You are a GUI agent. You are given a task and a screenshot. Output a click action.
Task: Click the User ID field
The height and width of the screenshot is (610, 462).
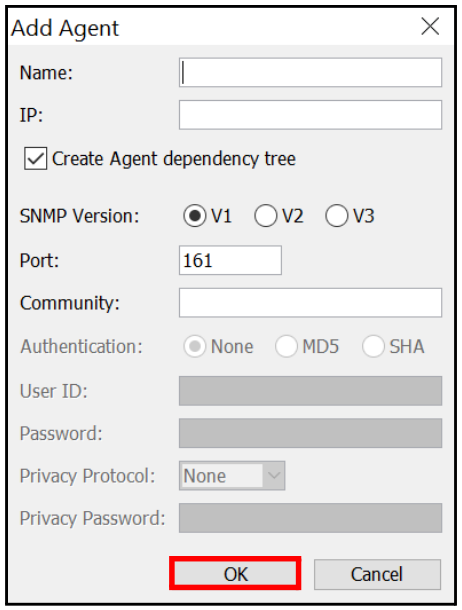[x=310, y=391]
